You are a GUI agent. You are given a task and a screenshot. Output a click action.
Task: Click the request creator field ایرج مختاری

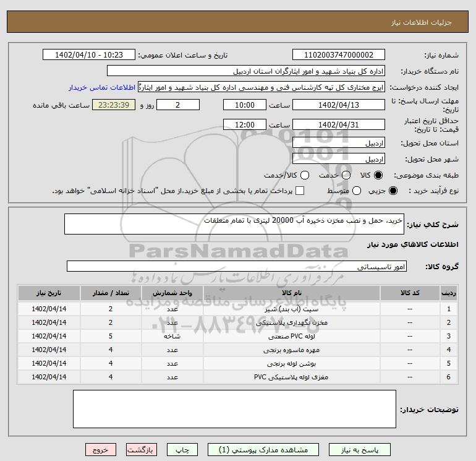tap(261, 87)
